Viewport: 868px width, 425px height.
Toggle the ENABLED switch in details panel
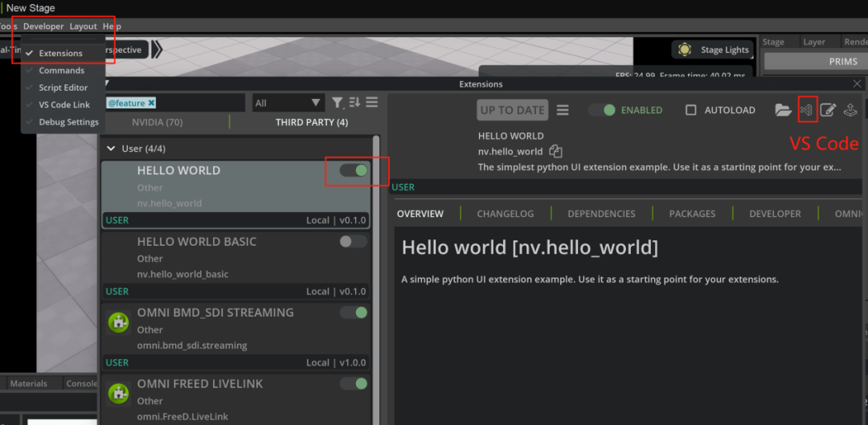(x=602, y=110)
